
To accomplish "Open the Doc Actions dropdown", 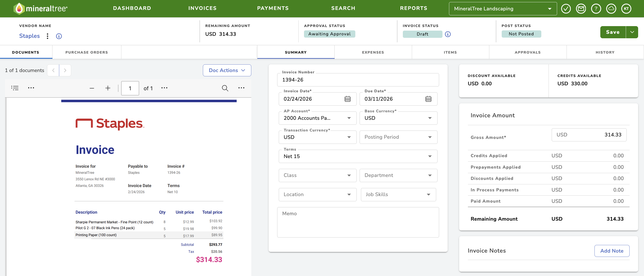I will (x=227, y=70).
